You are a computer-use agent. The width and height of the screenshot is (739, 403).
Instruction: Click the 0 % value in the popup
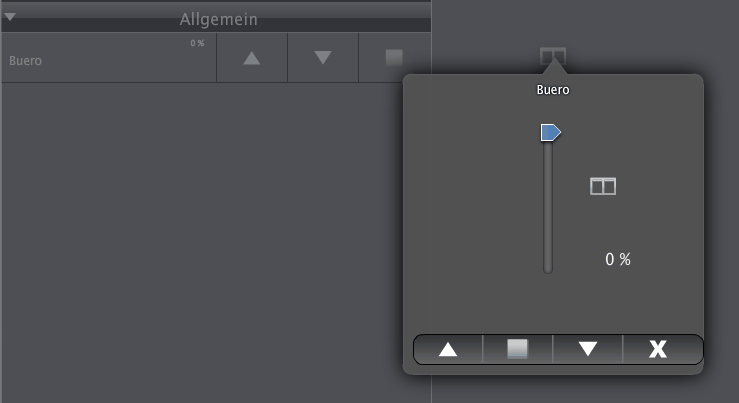coord(618,259)
